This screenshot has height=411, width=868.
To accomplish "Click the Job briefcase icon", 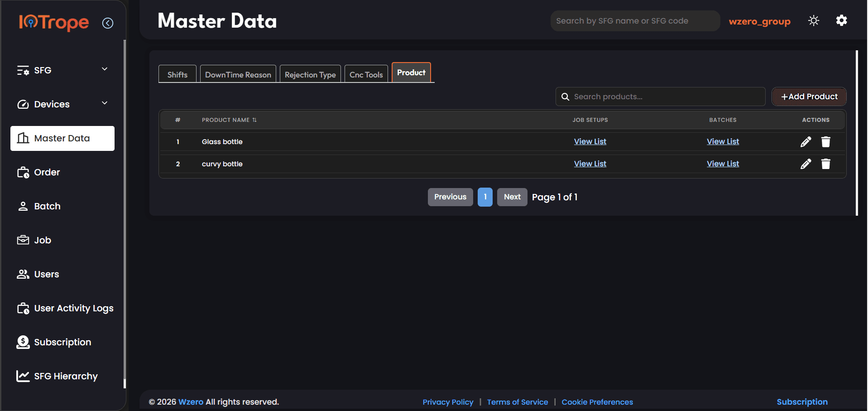I will point(23,240).
